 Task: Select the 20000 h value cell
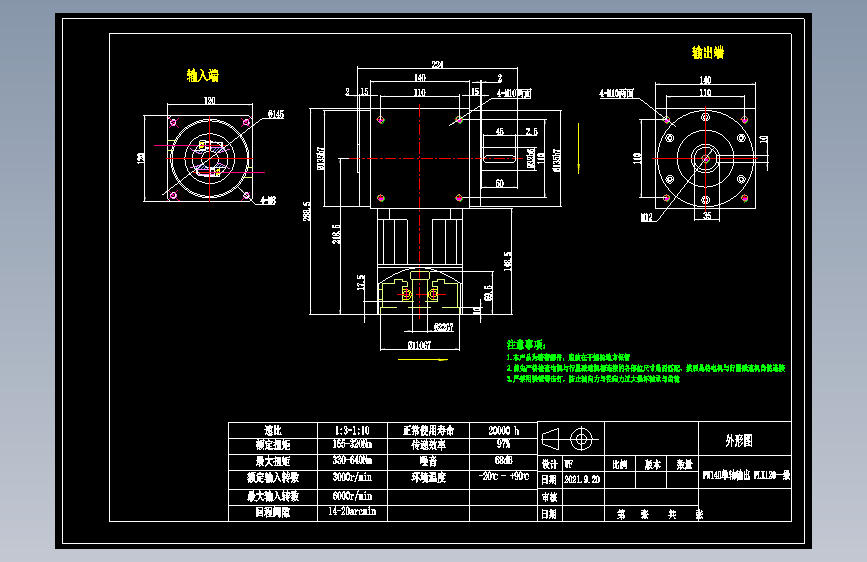(x=503, y=430)
